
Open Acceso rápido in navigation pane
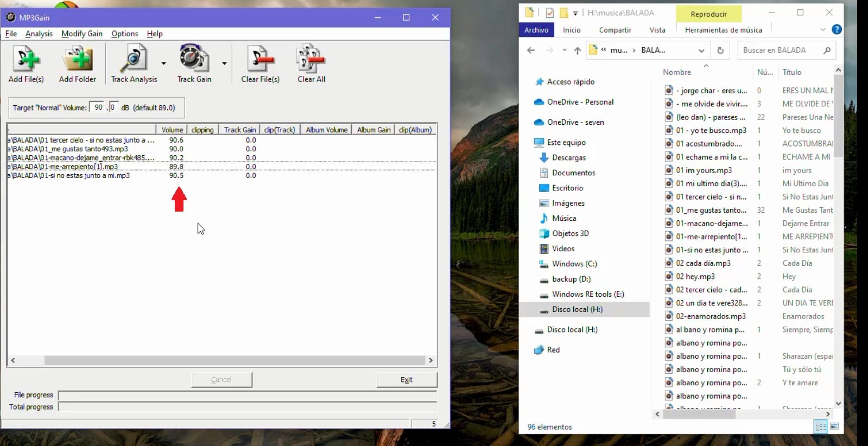[x=571, y=81]
